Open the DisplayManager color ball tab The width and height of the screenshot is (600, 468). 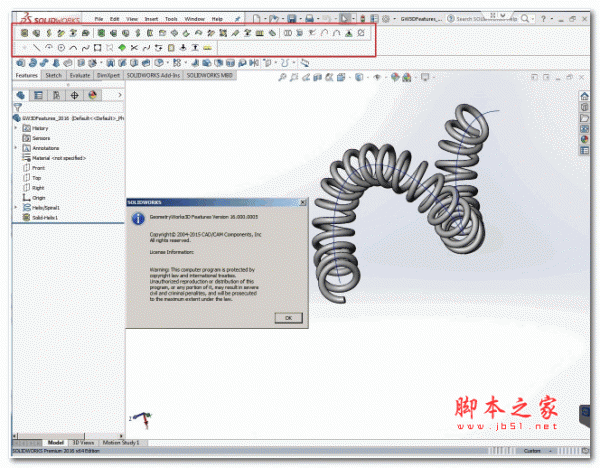coord(92,95)
